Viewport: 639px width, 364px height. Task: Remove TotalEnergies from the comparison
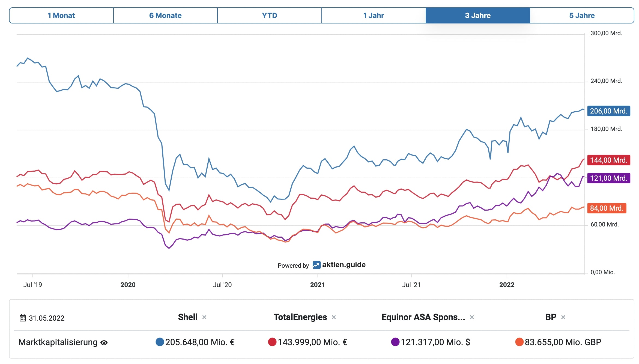point(334,317)
